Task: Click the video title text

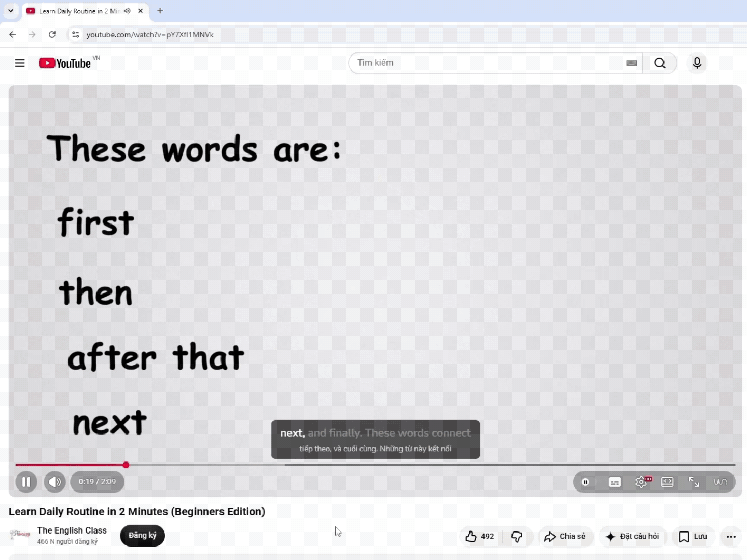Action: tap(137, 512)
